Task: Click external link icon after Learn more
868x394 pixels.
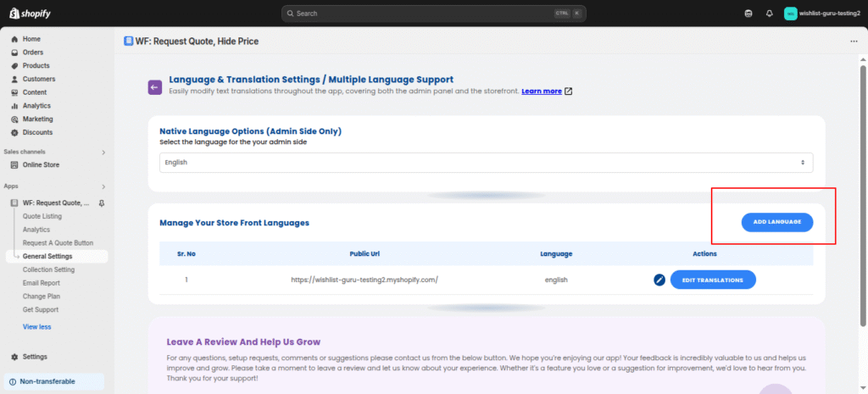Action: tap(569, 92)
